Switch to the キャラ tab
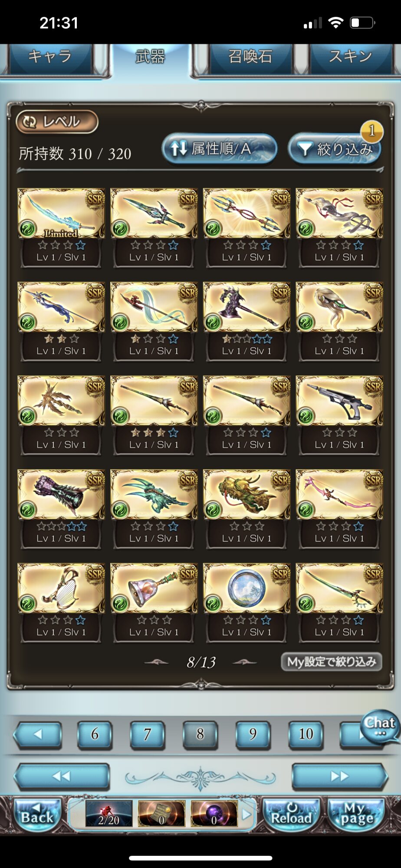Image resolution: width=401 pixels, height=868 pixels. [50, 57]
